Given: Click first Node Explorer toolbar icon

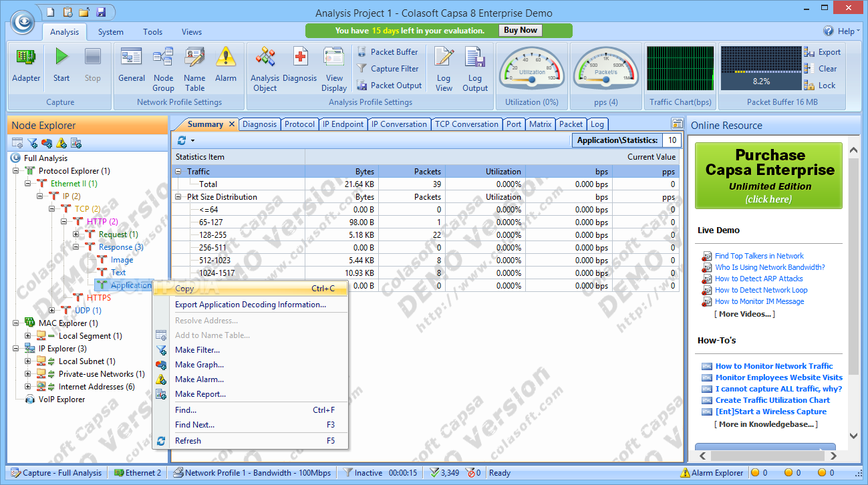Looking at the screenshot, I should click(17, 143).
